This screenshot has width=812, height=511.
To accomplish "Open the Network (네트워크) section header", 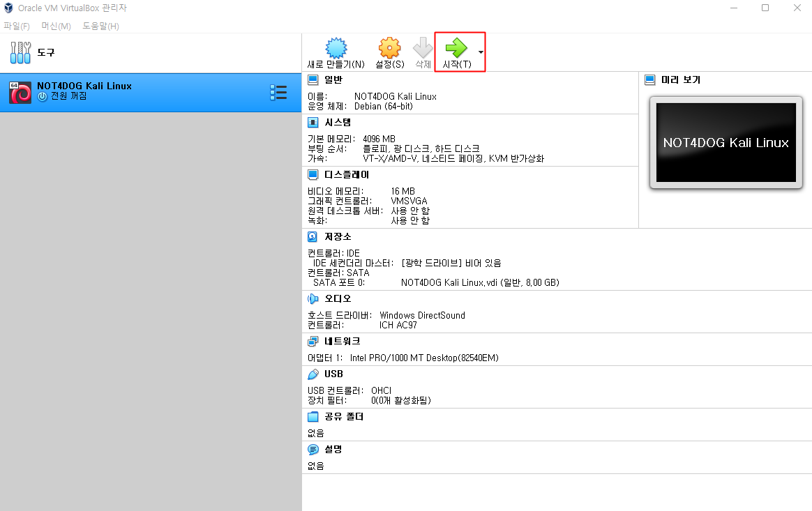I will (x=343, y=341).
